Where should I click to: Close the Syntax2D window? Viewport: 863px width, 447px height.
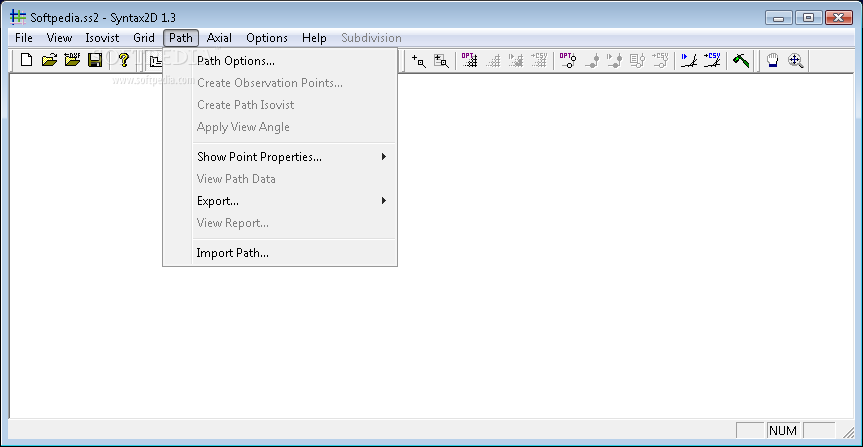(x=839, y=17)
